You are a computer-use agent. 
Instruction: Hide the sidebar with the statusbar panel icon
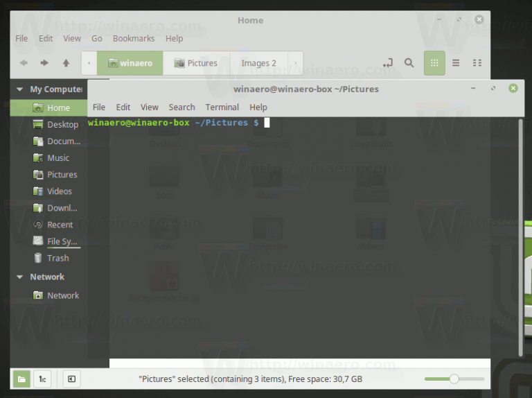(x=71, y=379)
